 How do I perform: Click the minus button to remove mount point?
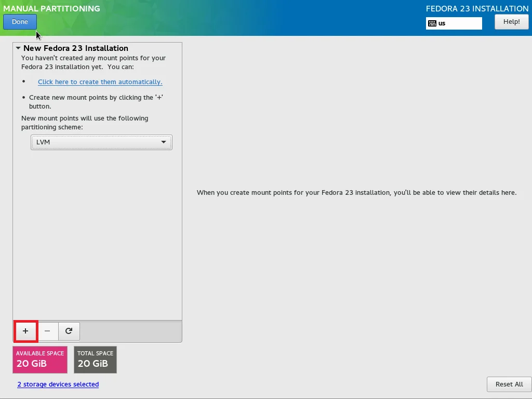(x=47, y=331)
